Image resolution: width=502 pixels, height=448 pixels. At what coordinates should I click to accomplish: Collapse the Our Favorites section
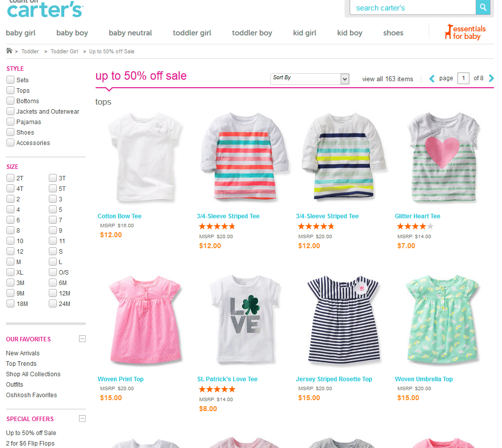click(x=82, y=339)
